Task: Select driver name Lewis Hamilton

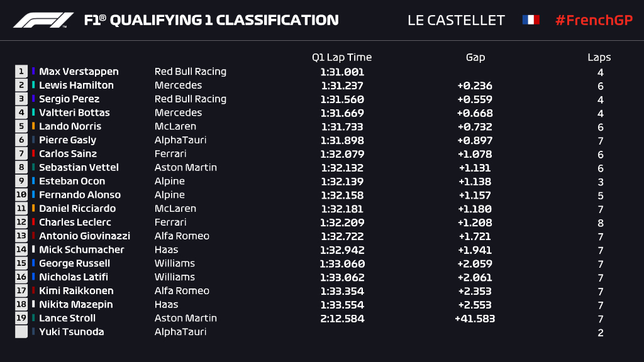Action: [76, 85]
